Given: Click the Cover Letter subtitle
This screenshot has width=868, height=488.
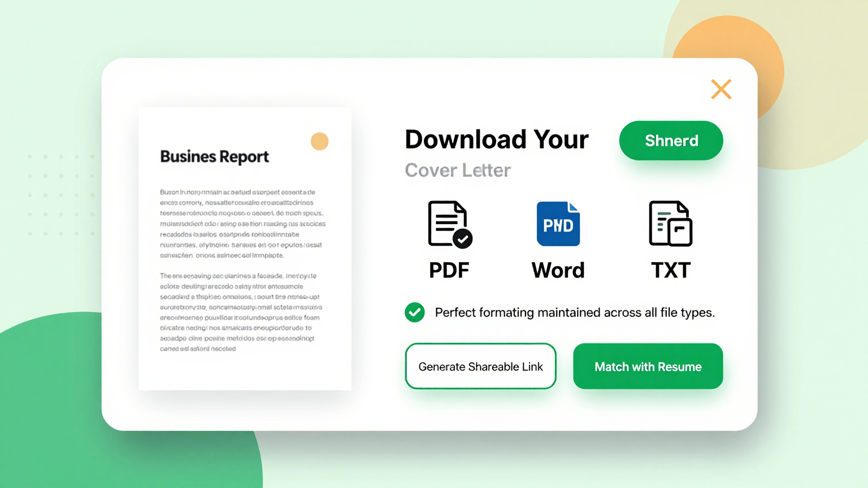Looking at the screenshot, I should point(458,170).
